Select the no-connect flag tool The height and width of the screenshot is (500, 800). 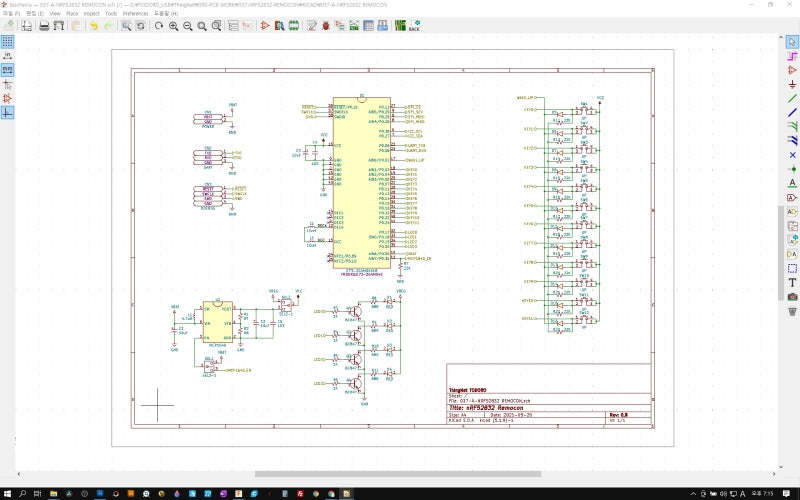[x=792, y=155]
